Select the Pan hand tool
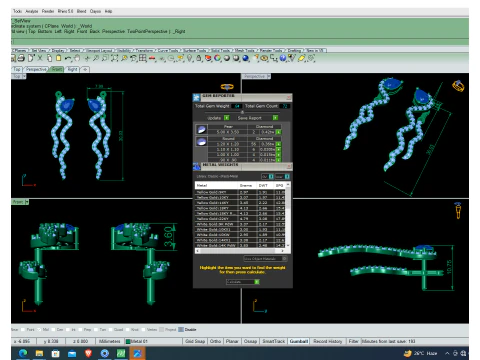This screenshot has height=360, width=480. pos(77,58)
